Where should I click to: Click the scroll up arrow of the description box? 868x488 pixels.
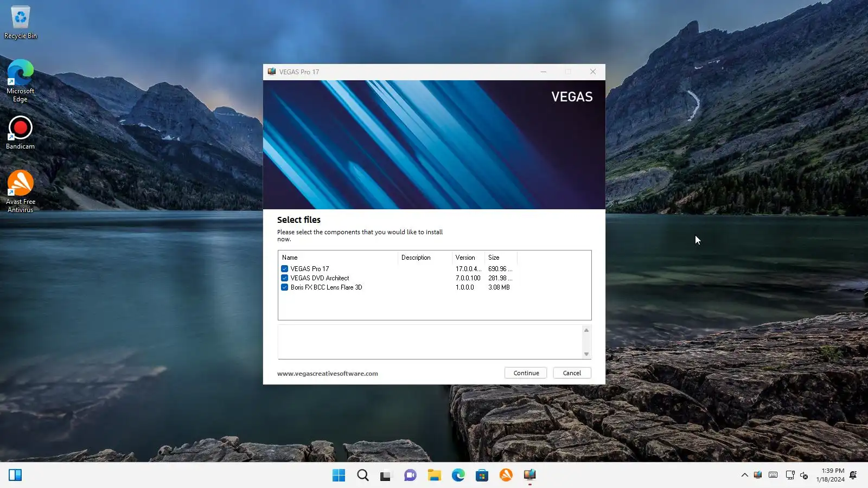tap(586, 330)
